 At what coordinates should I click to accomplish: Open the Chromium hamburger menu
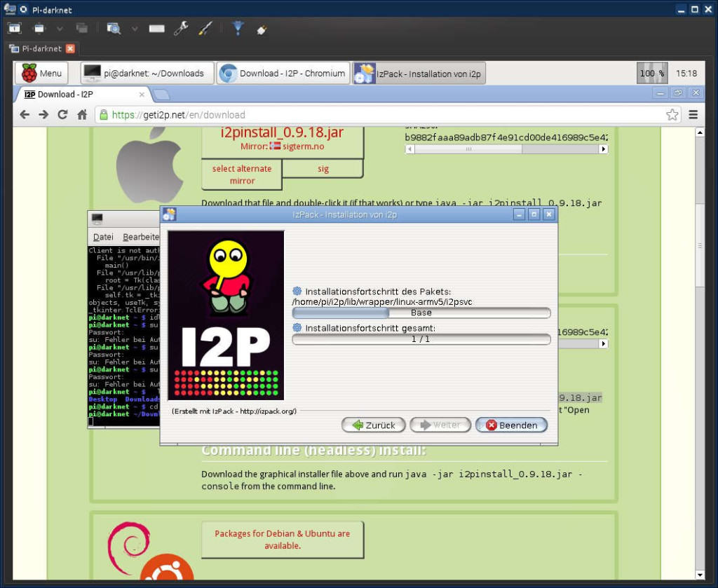693,115
